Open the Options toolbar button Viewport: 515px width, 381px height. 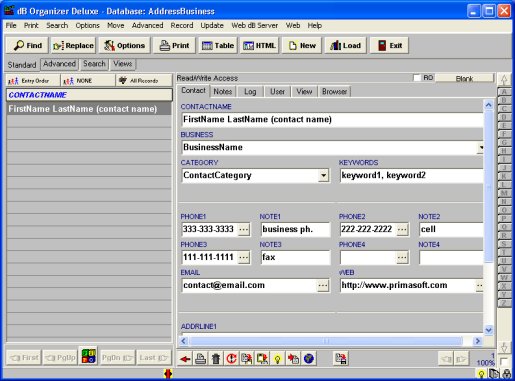coord(124,45)
